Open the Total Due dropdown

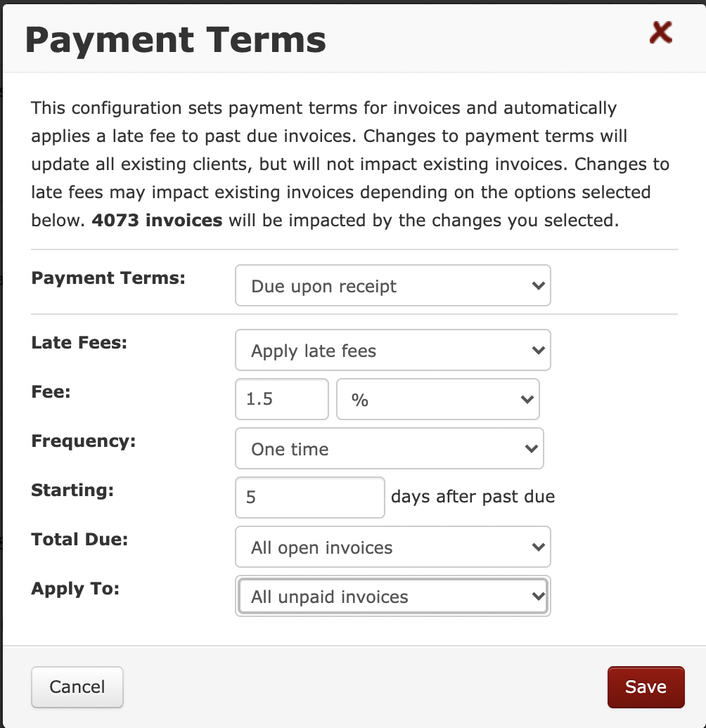pyautogui.click(x=393, y=547)
